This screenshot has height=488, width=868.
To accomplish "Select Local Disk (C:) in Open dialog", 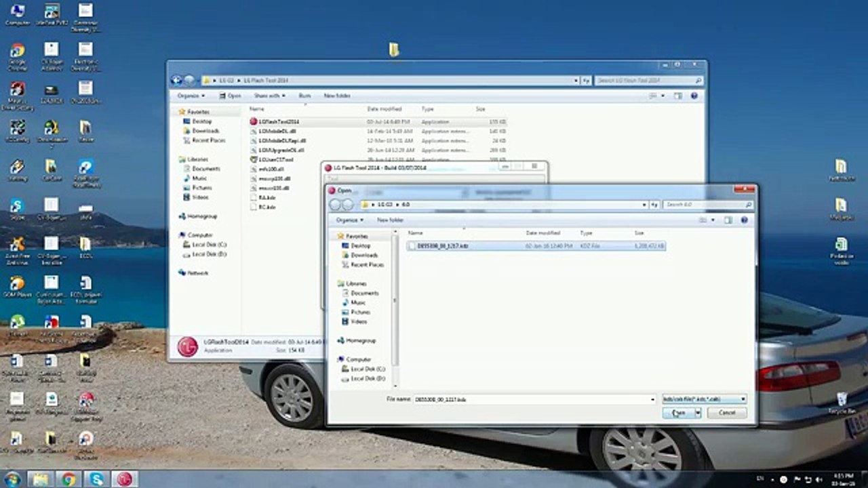I will click(x=368, y=369).
